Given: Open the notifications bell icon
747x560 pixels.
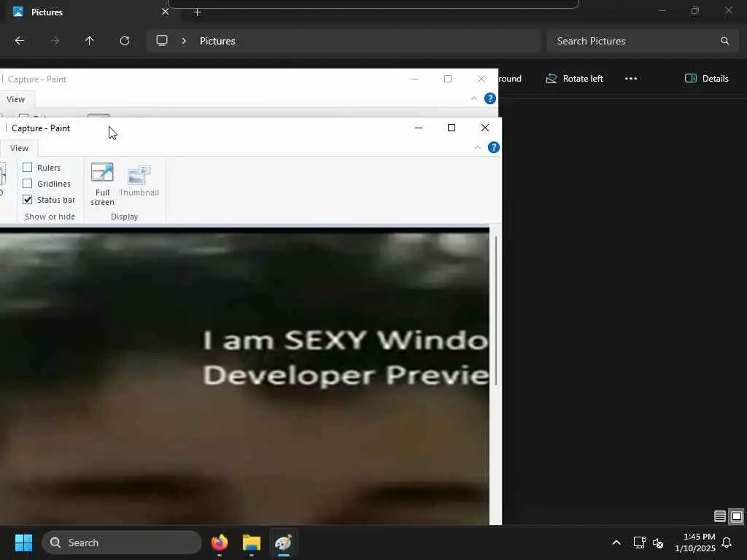Looking at the screenshot, I should tap(727, 542).
